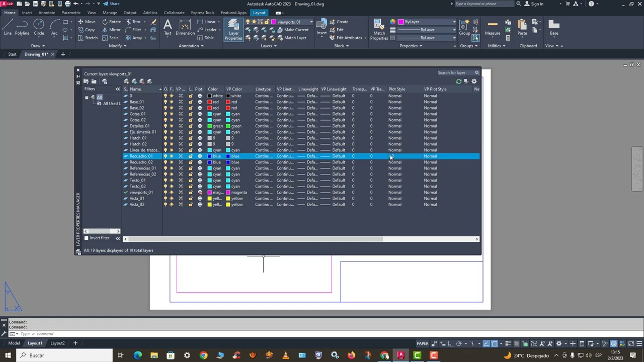
Task: Click Make Current layer button
Action: (x=293, y=30)
